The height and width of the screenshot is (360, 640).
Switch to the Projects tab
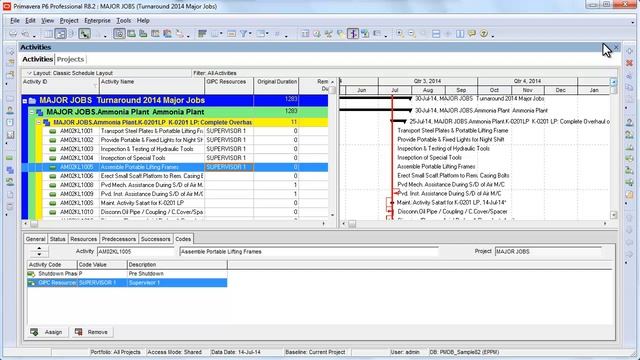click(70, 60)
